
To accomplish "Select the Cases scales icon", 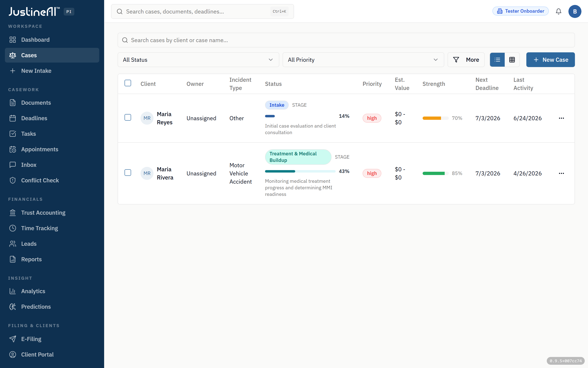I will (13, 55).
